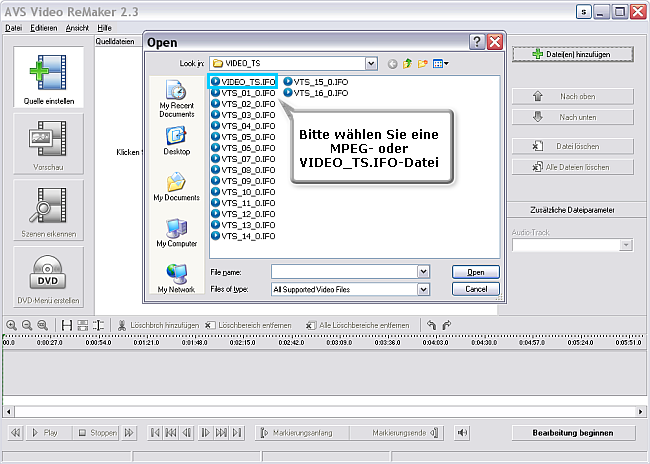Open the view menu icon in Open dialog
Screen dimensions: 650x464
click(x=440, y=64)
